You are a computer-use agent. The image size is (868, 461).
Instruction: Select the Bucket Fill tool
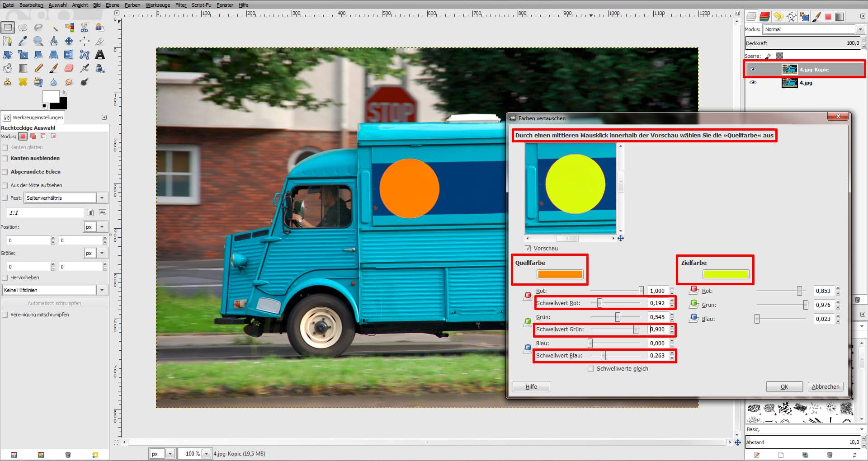[7, 68]
